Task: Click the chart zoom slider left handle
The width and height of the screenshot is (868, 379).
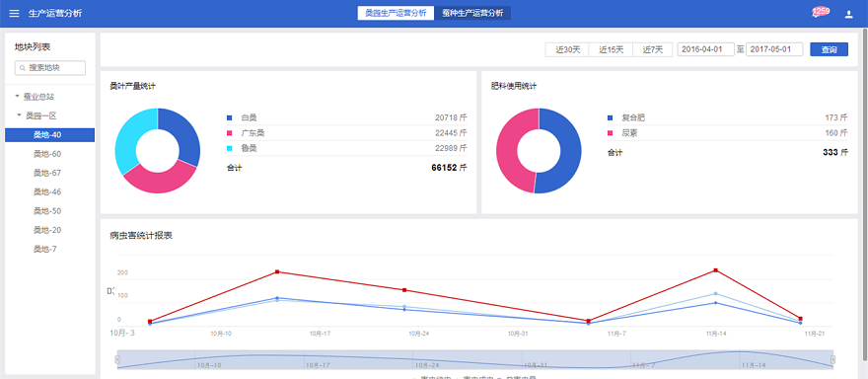Action: [x=116, y=359]
